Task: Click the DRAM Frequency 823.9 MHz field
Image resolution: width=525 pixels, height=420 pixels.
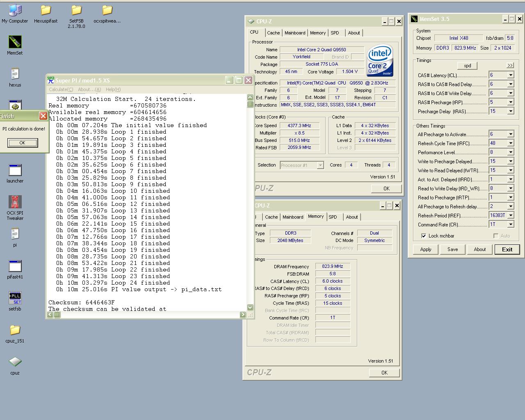Action: tap(333, 266)
